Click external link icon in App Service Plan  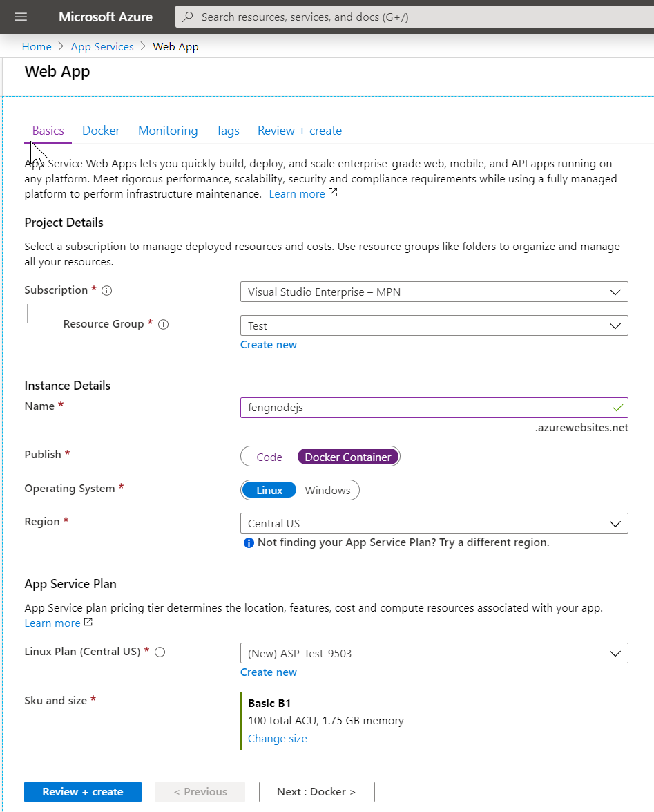coord(88,622)
